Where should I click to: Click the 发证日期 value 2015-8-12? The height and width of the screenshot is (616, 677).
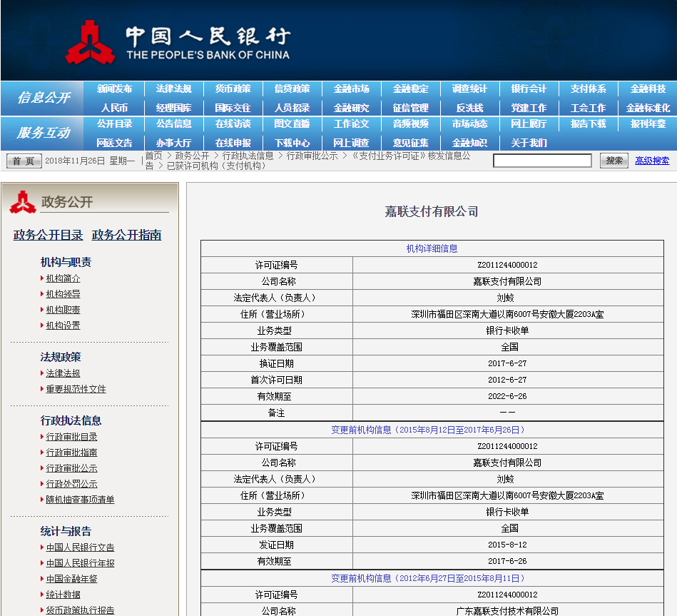[x=507, y=545]
